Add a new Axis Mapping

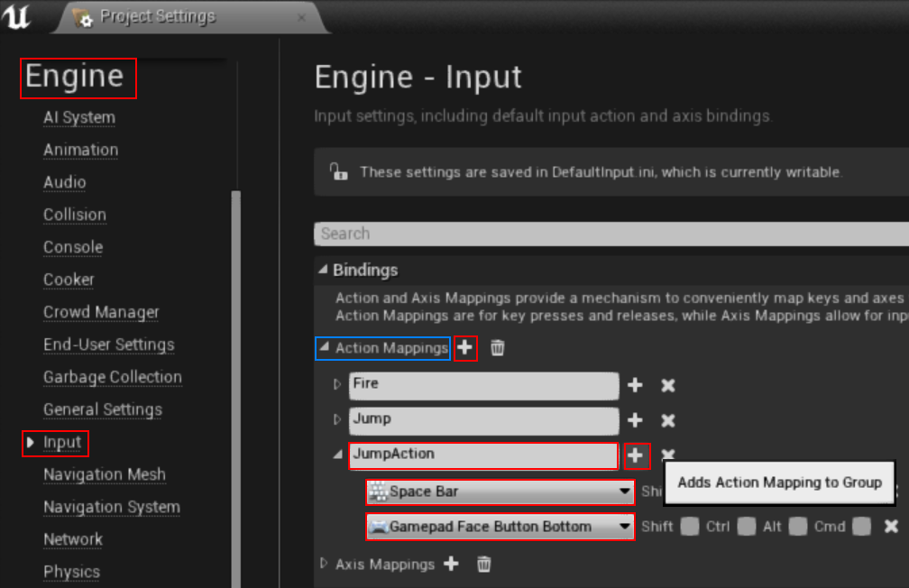coord(451,564)
